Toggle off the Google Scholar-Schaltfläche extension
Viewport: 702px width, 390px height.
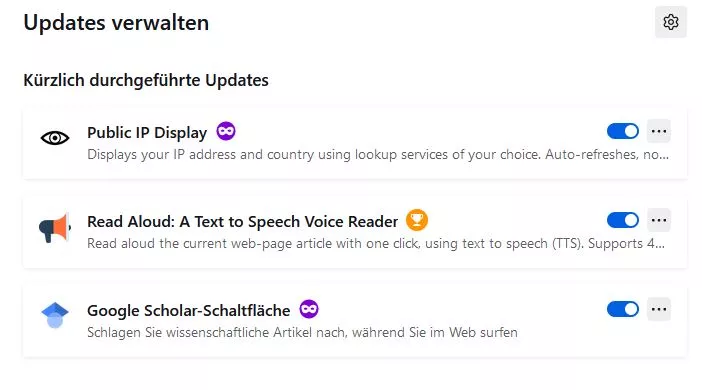point(623,309)
